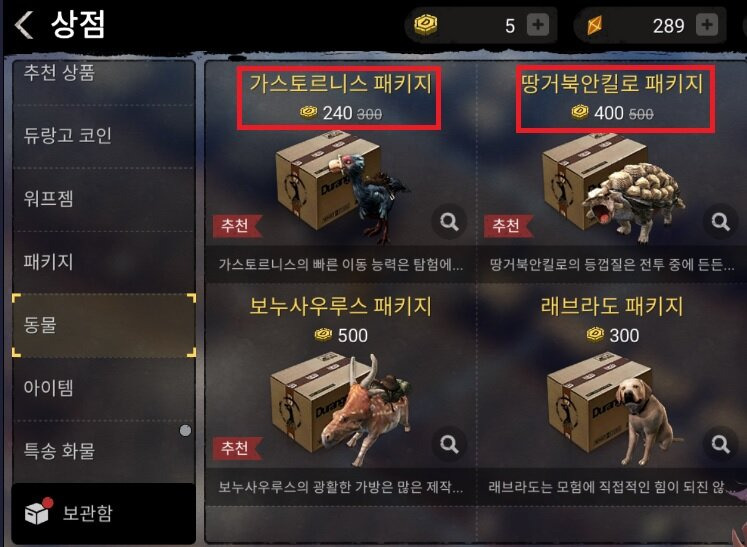Add more gold coins with plus button
The height and width of the screenshot is (547, 747).
[x=538, y=25]
